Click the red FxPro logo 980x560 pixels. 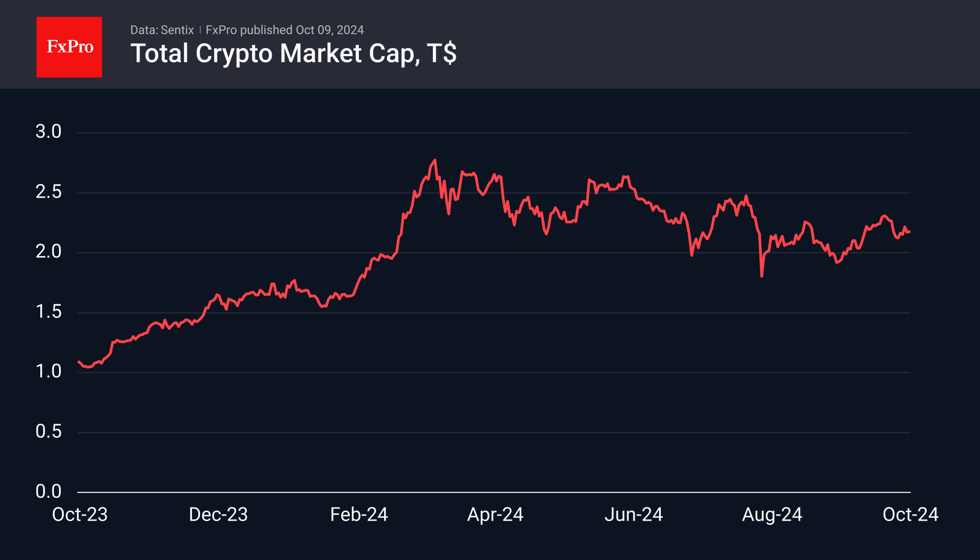click(69, 47)
